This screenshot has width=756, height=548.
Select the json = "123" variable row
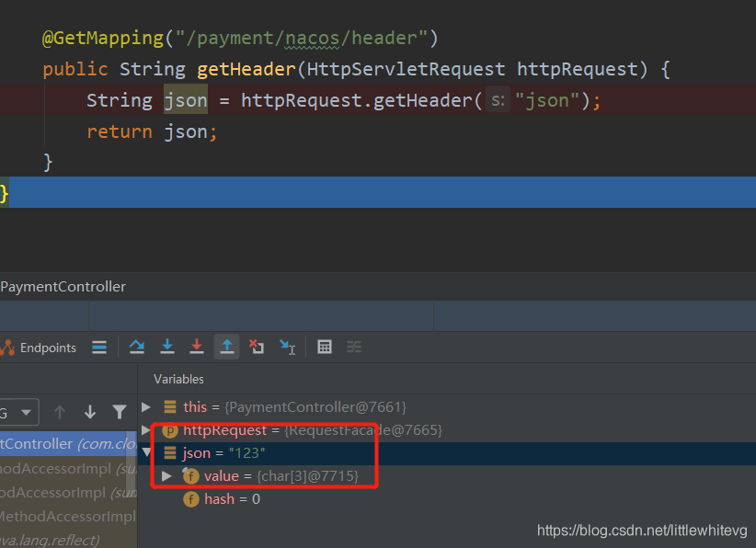[446, 453]
